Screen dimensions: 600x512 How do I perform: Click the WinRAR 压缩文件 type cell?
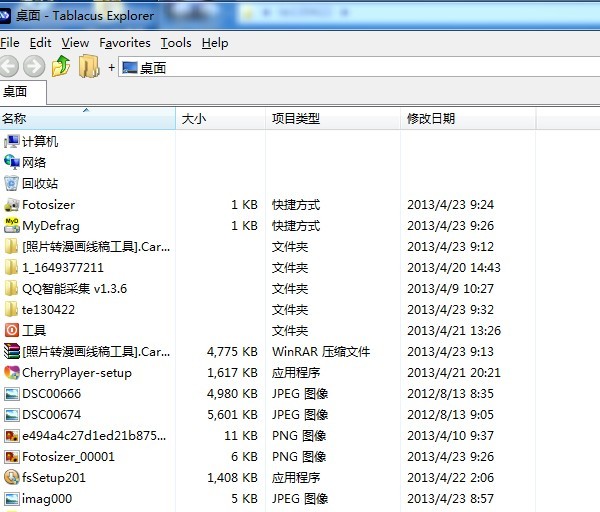[x=321, y=352]
